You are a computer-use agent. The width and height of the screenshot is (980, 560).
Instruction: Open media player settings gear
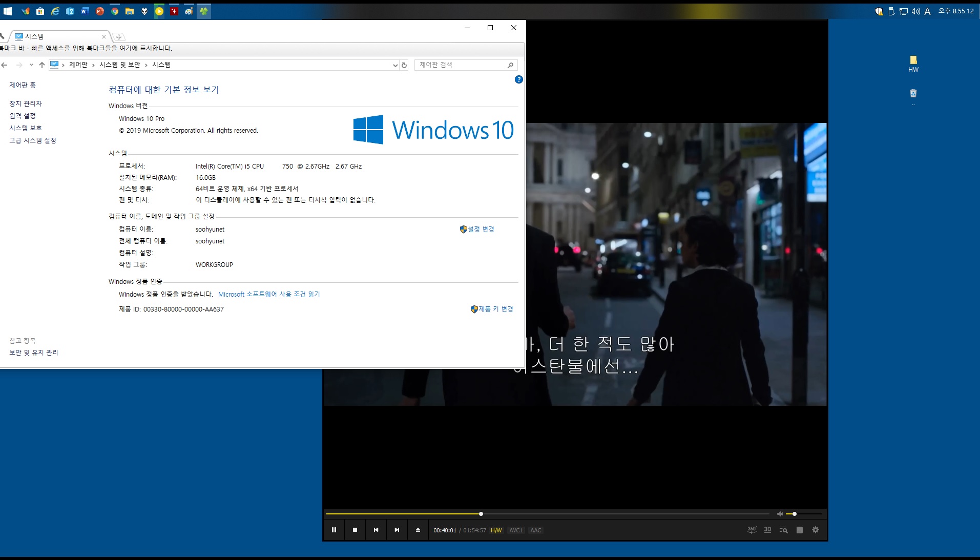point(816,530)
